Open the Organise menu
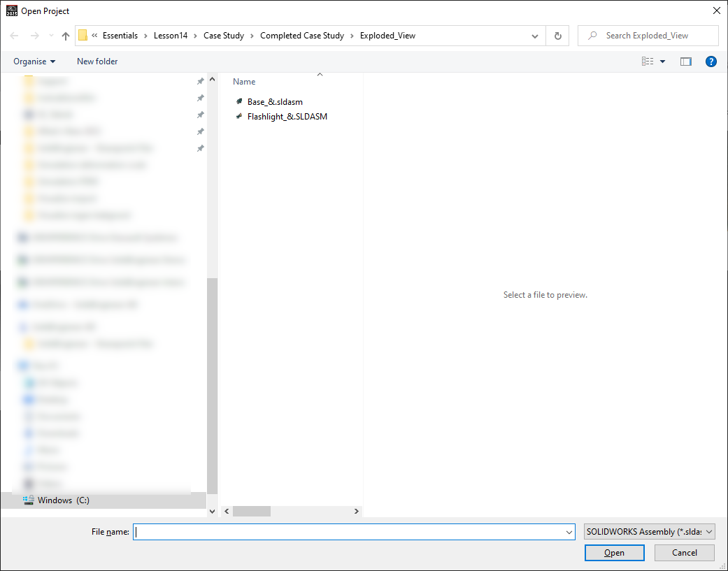 [34, 62]
